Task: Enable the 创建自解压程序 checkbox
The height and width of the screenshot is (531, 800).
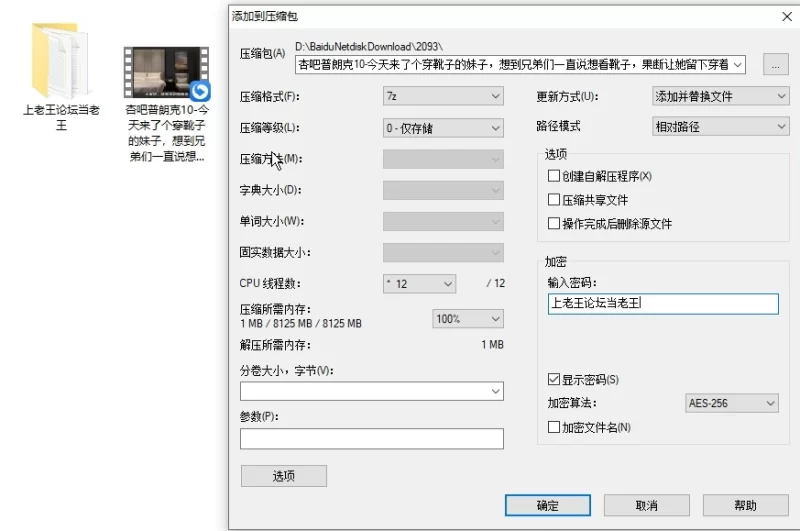Action: (554, 176)
